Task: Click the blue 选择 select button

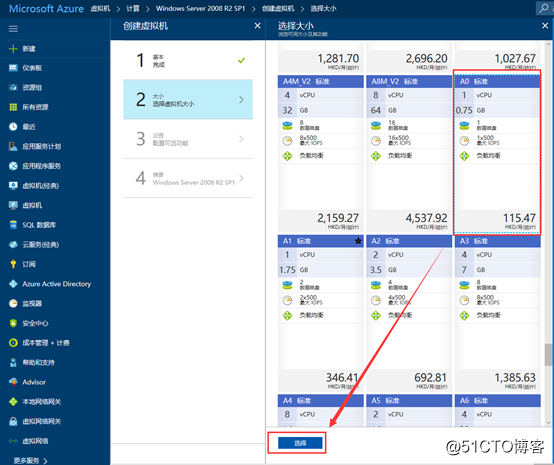Action: click(x=300, y=443)
